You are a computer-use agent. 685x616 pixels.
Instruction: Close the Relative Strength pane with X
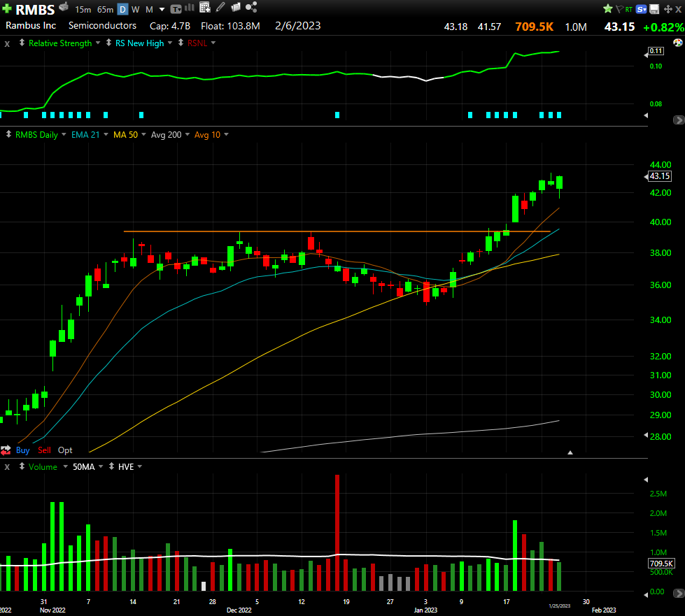(x=7, y=43)
